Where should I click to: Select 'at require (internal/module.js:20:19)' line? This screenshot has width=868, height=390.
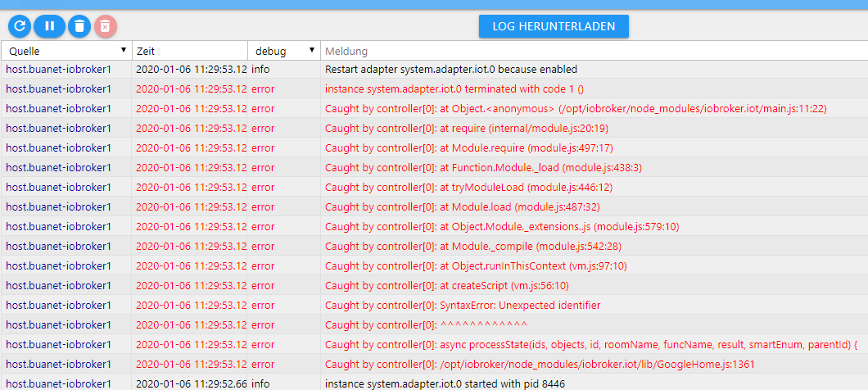pos(467,128)
